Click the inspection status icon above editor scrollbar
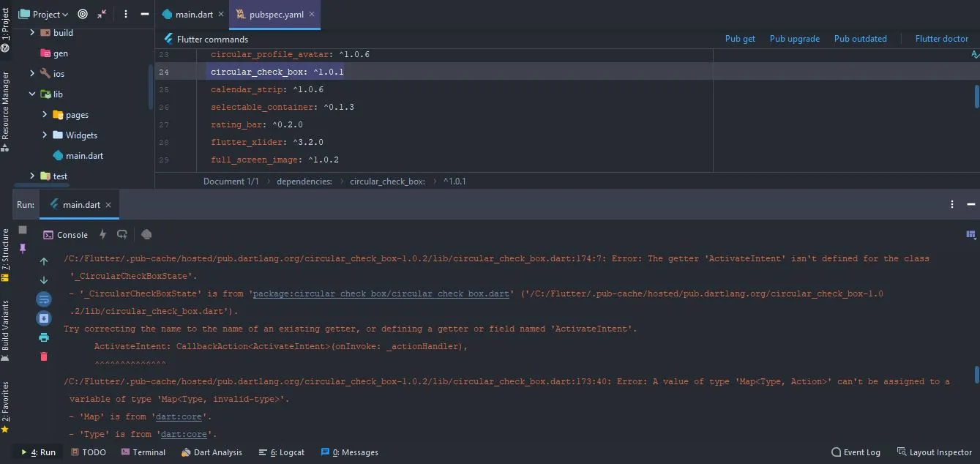Image resolution: width=980 pixels, height=464 pixels. coord(975,54)
